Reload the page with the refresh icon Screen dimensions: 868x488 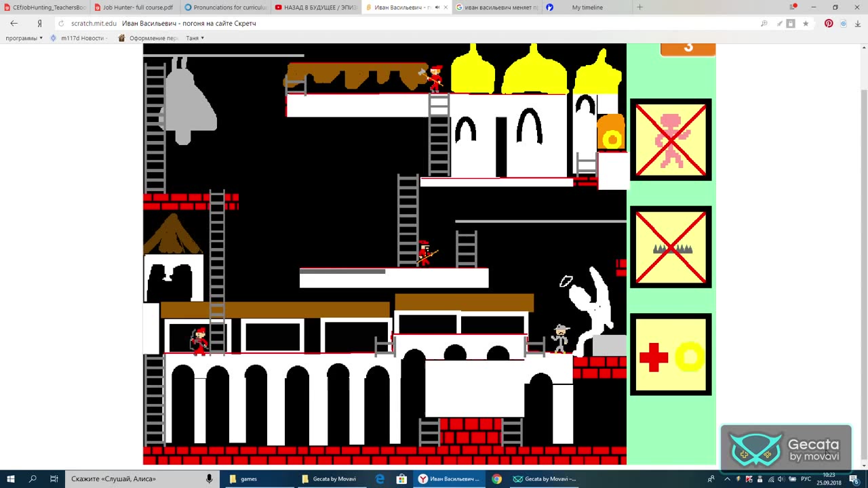tap(62, 23)
